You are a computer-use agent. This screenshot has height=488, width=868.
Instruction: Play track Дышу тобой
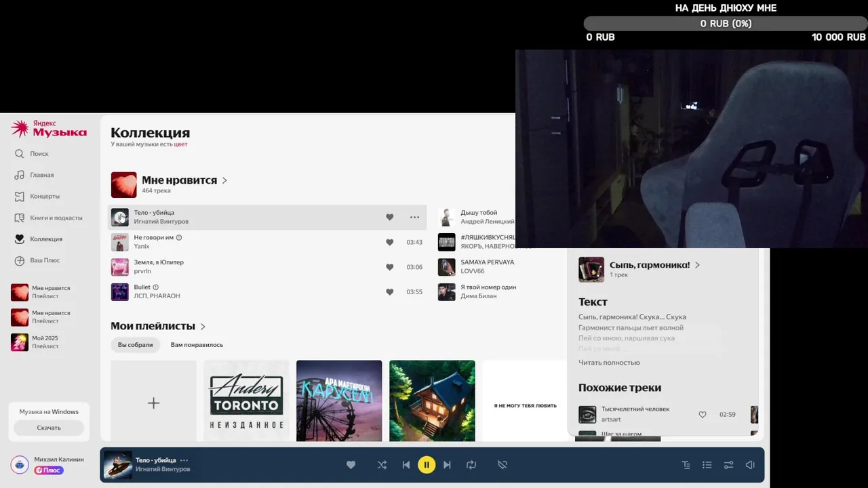pyautogui.click(x=446, y=217)
